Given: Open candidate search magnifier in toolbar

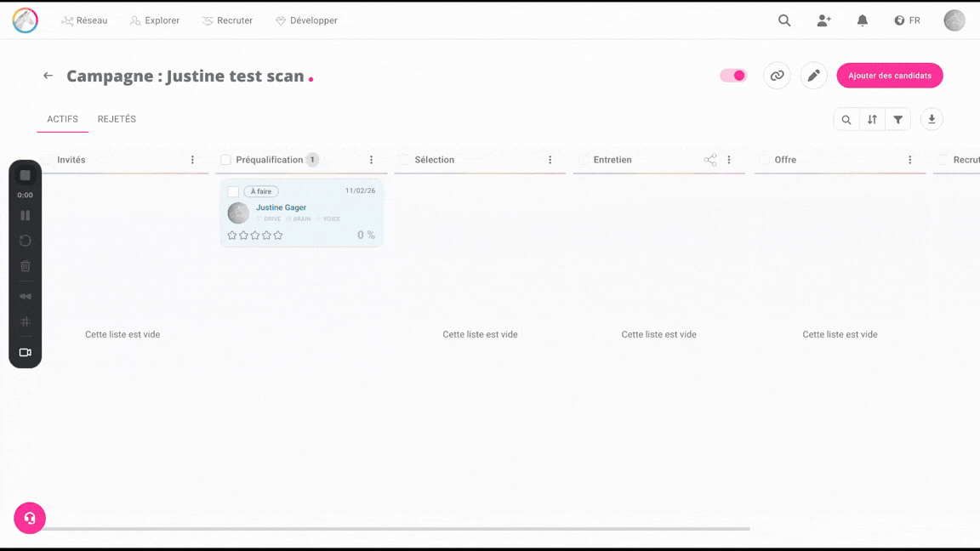Looking at the screenshot, I should pos(846,120).
